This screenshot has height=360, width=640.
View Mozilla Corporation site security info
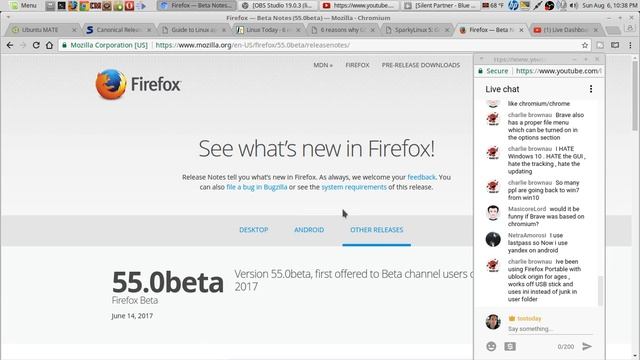(105, 45)
